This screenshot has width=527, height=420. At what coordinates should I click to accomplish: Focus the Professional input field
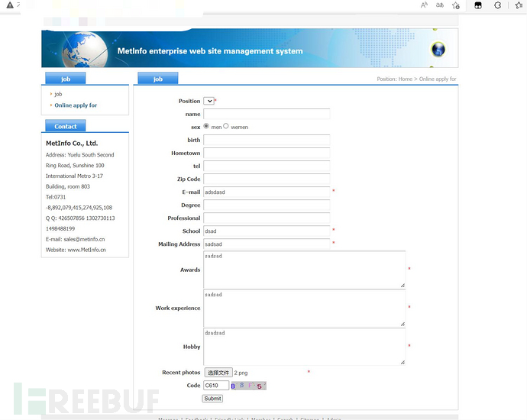(x=267, y=218)
